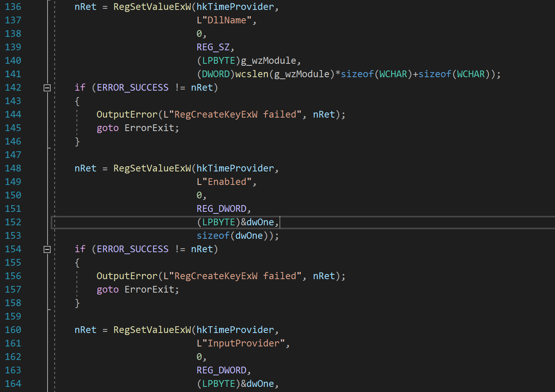Image resolution: width=555 pixels, height=392 pixels.
Task: Collapse the if block at line 142
Action: (x=46, y=87)
